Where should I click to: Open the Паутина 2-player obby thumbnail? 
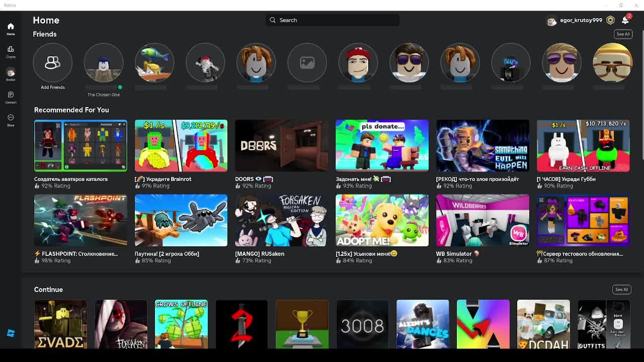[x=181, y=220]
